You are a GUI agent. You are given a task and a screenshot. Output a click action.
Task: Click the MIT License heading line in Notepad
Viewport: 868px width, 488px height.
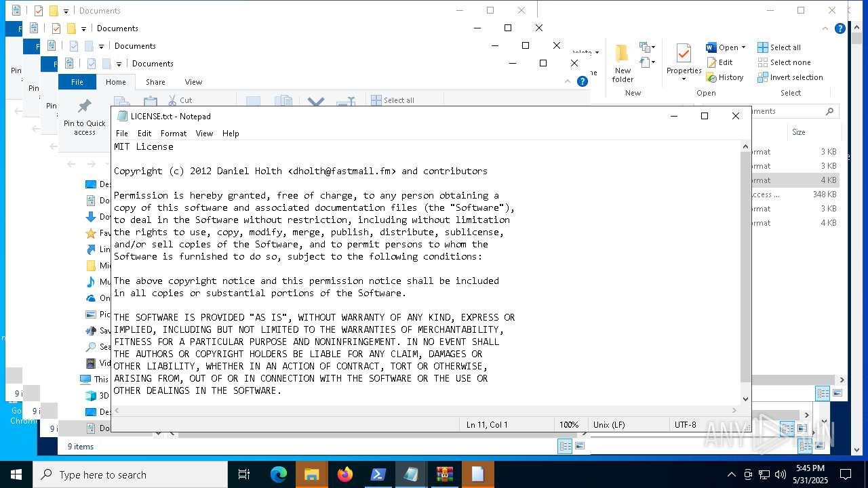[144, 146]
